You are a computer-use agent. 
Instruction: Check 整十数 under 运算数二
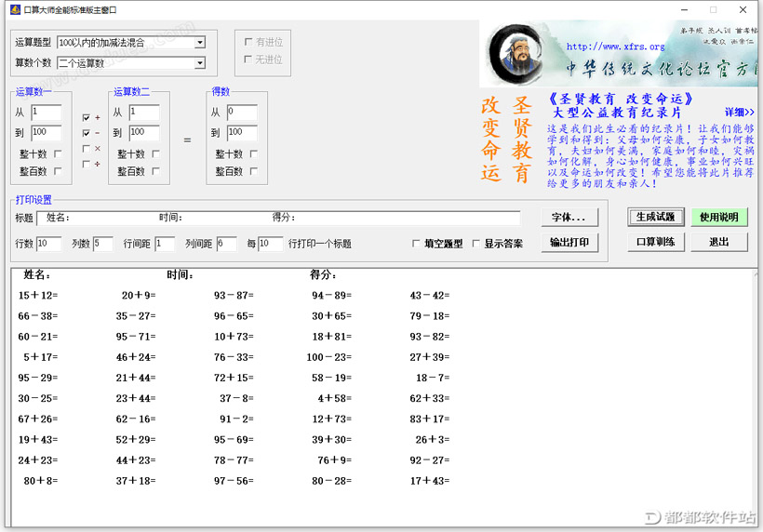(x=155, y=154)
